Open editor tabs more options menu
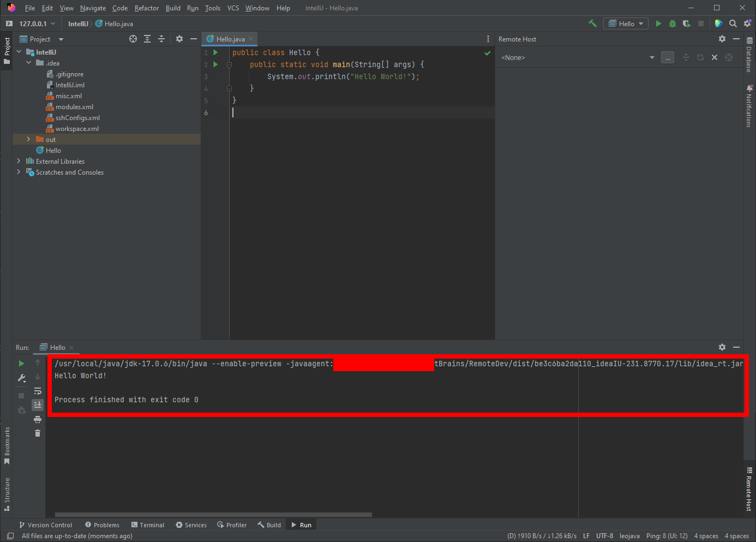 click(x=488, y=39)
